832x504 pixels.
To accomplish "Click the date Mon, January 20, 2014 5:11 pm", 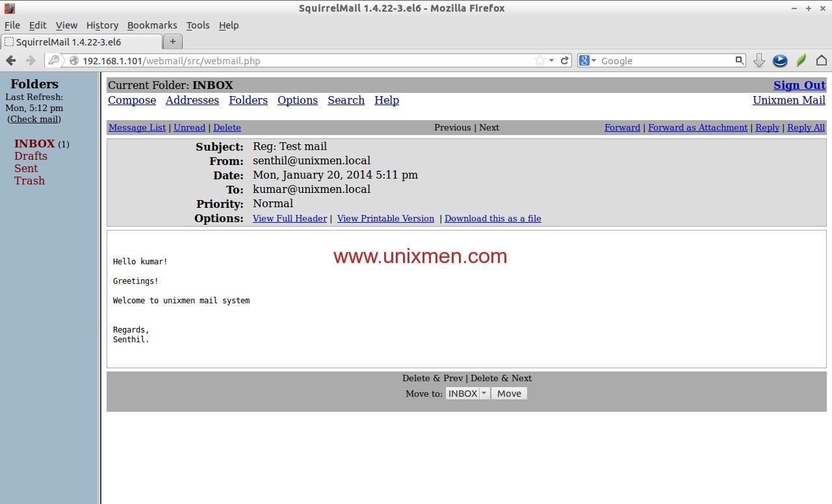I will pos(335,175).
